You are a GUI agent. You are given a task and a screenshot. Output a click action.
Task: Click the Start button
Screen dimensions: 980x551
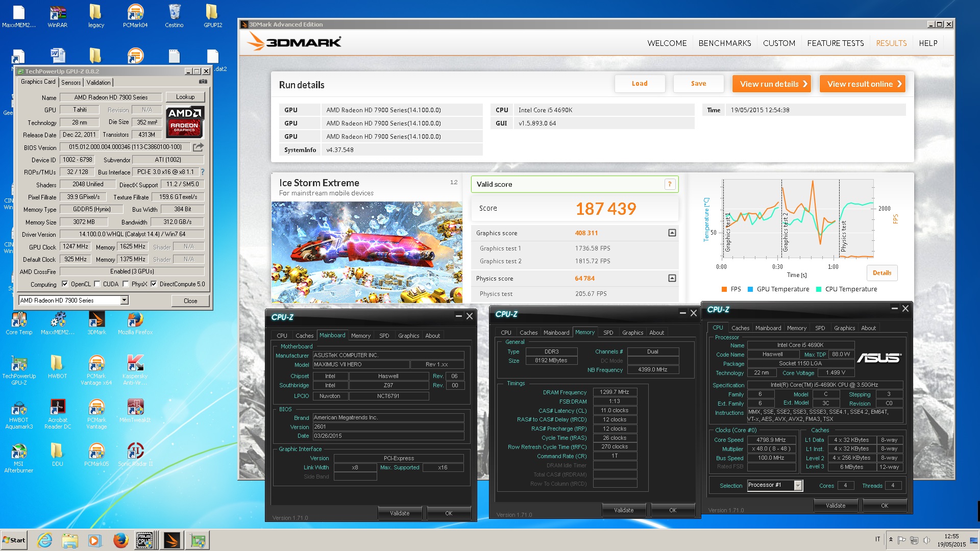tap(14, 540)
